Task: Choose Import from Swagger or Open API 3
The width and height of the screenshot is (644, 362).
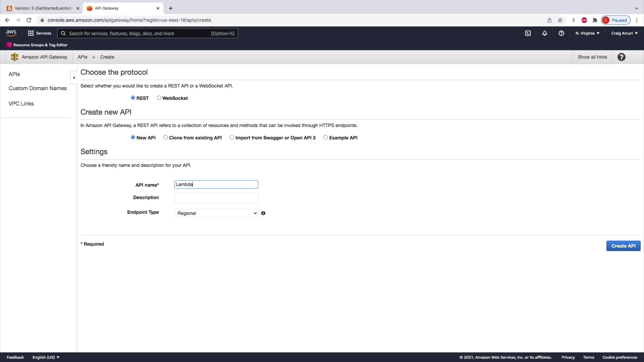Action: (232, 137)
